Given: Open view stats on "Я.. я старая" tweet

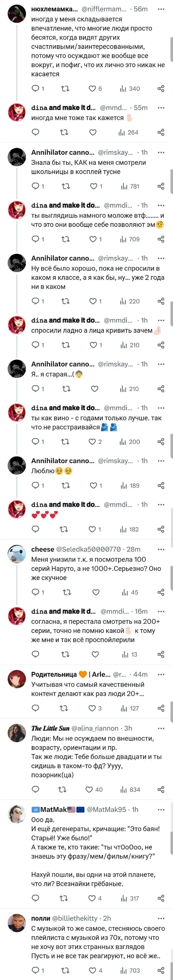Looking at the screenshot, I should tap(129, 389).
